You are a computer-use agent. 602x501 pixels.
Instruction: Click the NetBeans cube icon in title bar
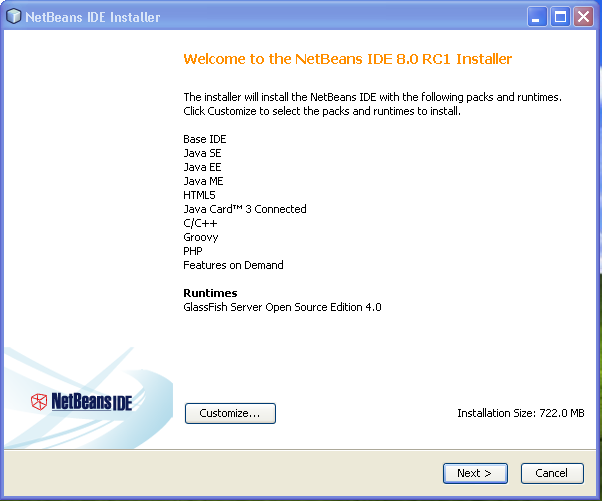point(13,17)
